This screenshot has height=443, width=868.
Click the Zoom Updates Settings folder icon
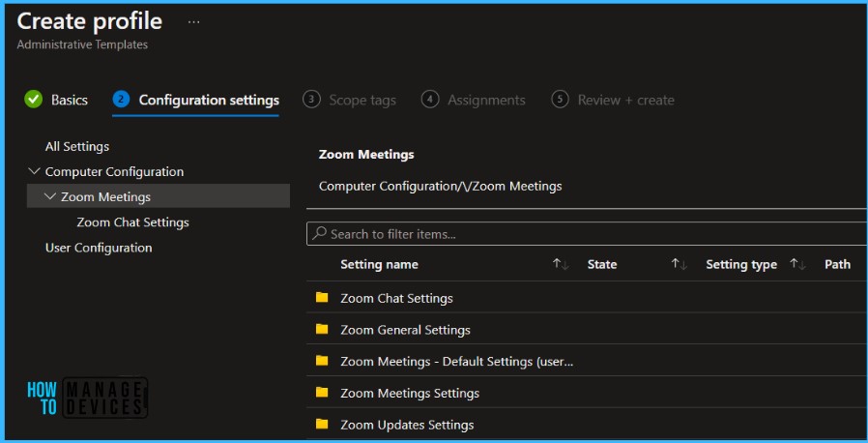322,425
